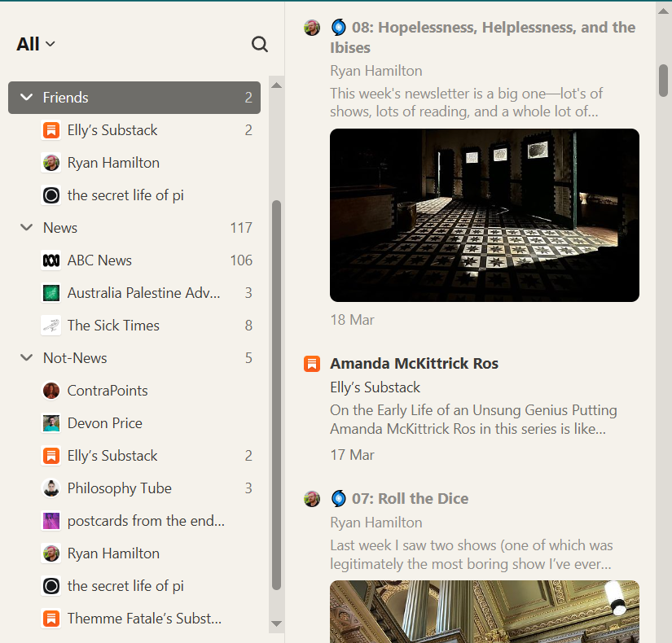Click secret life of pi icon under Not-News
Viewport: 672px width, 643px height.
click(51, 586)
